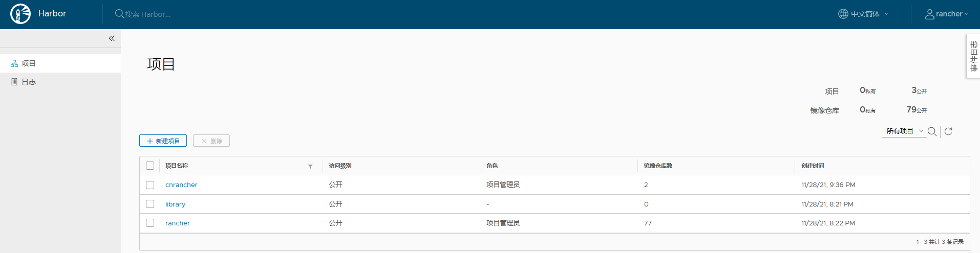The width and height of the screenshot is (980, 253).
Task: Click the 3公开 project statistic
Action: 919,90
